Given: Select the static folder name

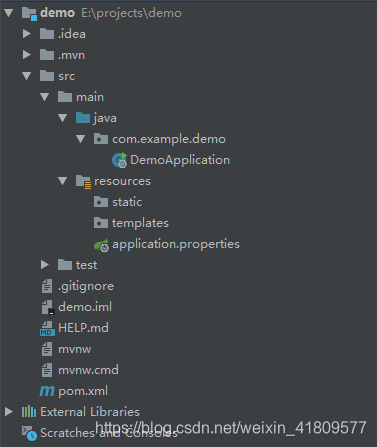Looking at the screenshot, I should (x=127, y=202).
